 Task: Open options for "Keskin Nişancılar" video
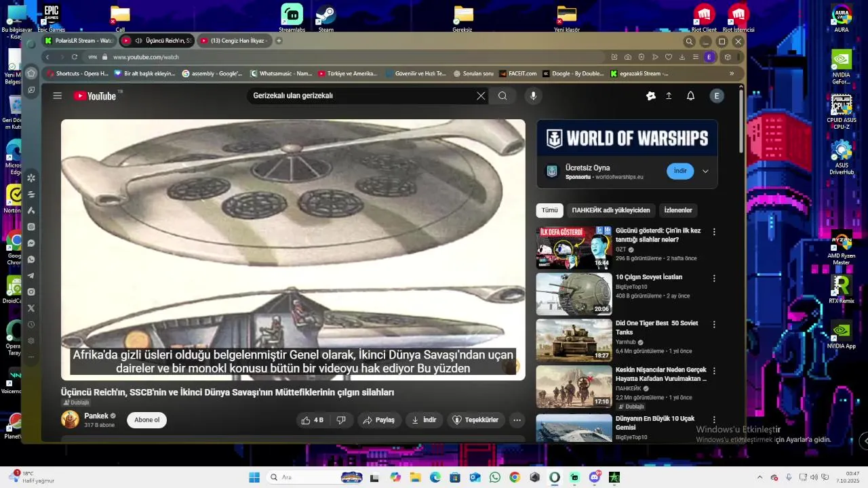click(714, 371)
